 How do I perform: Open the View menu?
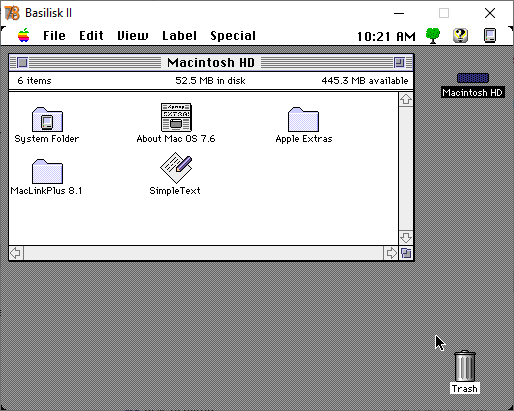tap(133, 36)
